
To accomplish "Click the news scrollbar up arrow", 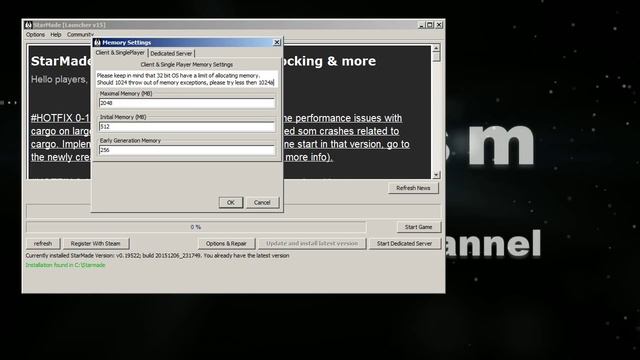I will pos(436,48).
